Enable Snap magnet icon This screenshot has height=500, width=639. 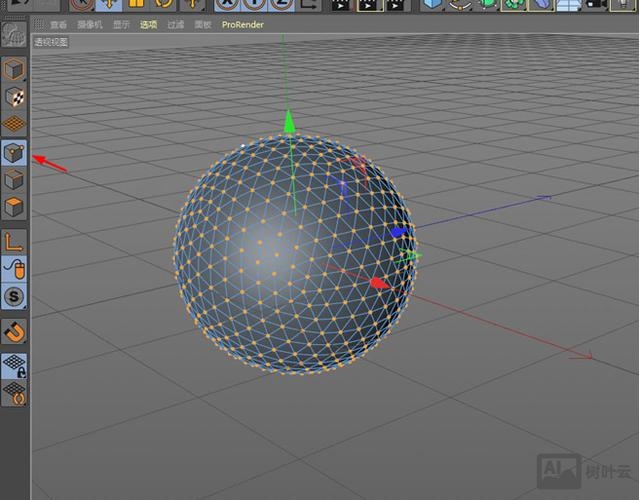(14, 331)
